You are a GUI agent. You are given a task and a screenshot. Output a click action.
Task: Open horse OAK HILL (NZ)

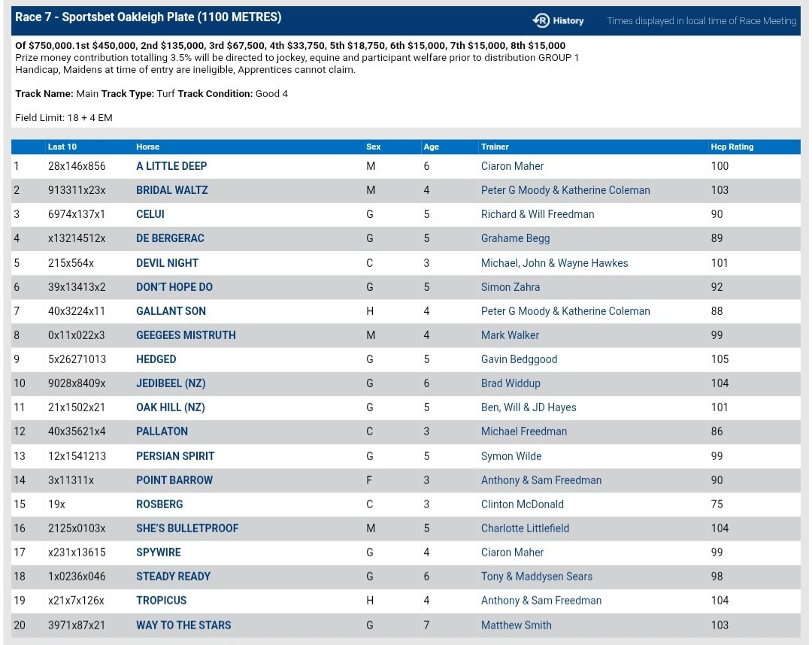click(x=171, y=407)
